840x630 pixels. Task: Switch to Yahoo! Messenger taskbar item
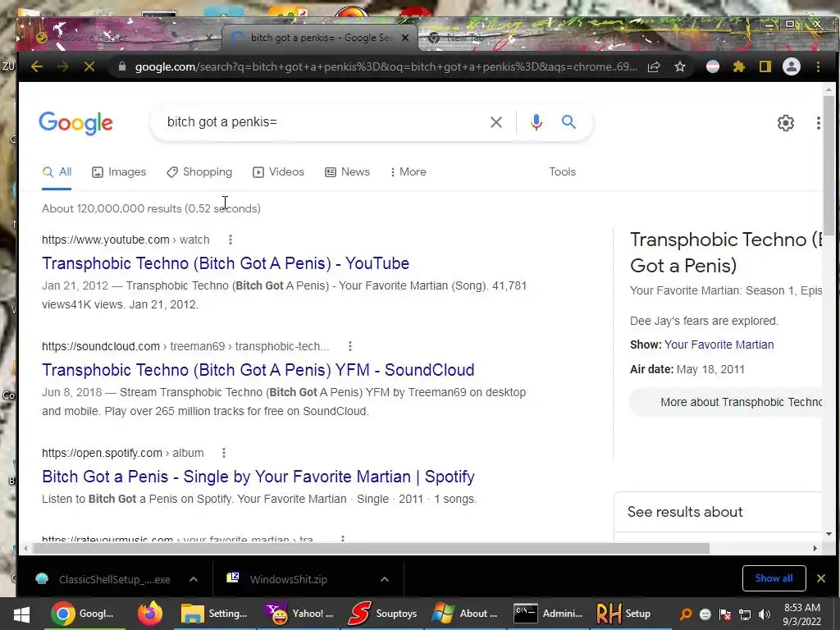click(299, 614)
